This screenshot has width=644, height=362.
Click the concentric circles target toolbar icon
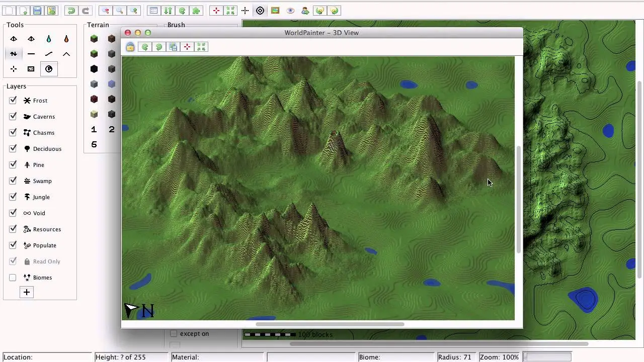click(260, 11)
